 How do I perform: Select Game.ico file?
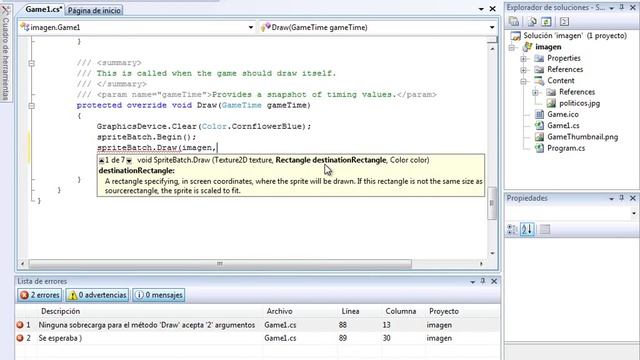(x=562, y=115)
